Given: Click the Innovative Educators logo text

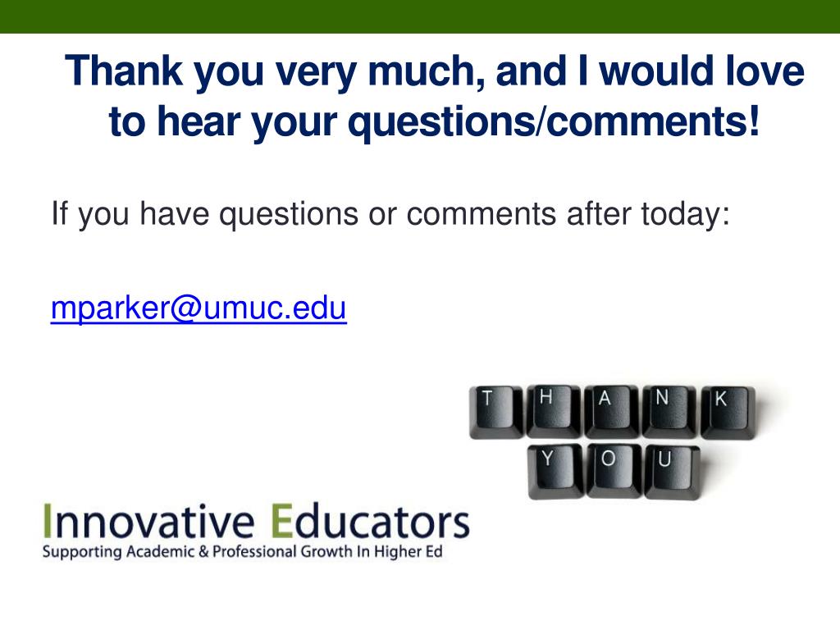Looking at the screenshot, I should coord(256,521).
